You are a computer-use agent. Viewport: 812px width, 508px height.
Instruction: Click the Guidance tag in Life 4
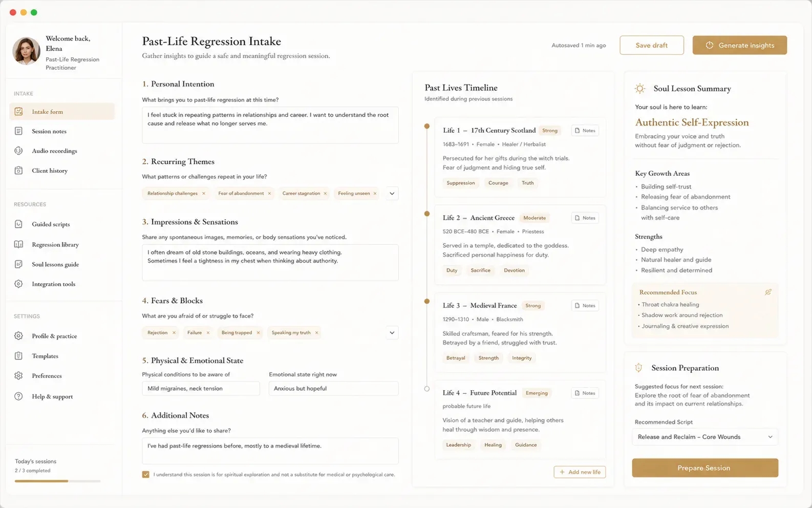click(x=526, y=445)
